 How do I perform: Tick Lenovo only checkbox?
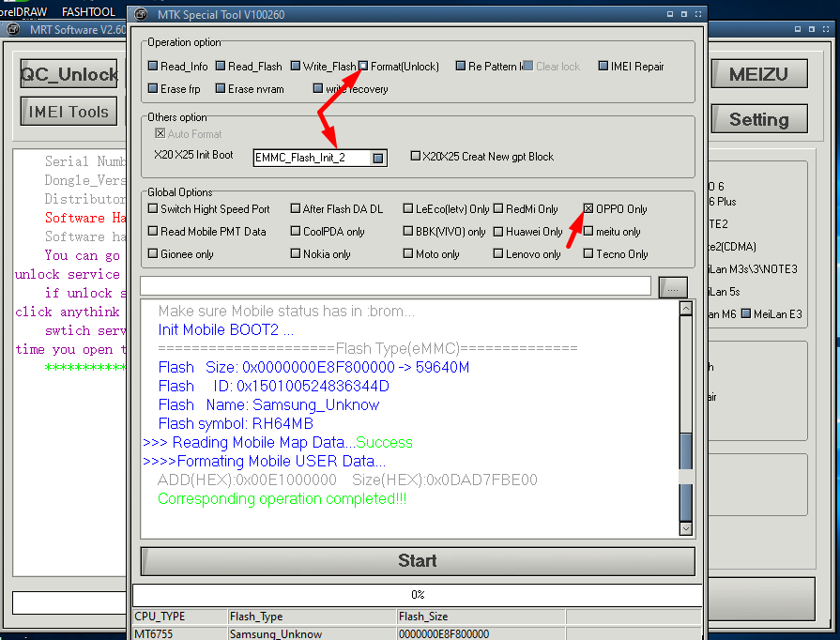[498, 253]
